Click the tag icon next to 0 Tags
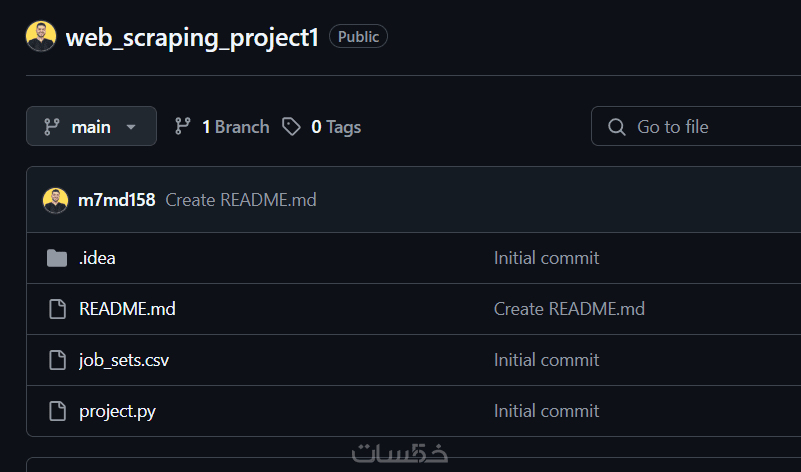 (291, 127)
